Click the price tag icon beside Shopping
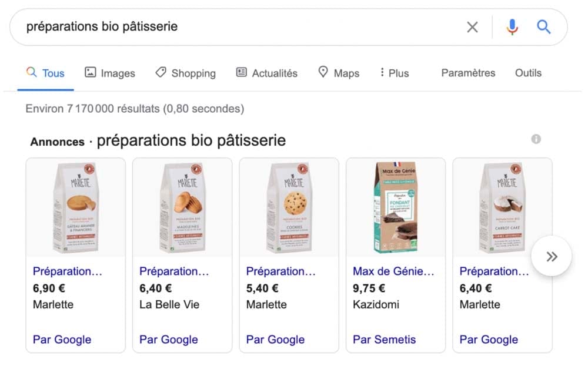588x366 pixels. pyautogui.click(x=160, y=72)
